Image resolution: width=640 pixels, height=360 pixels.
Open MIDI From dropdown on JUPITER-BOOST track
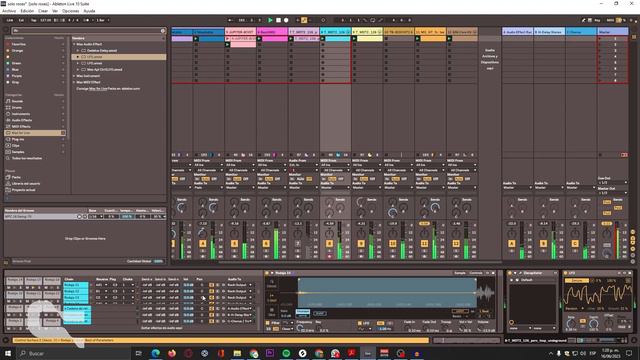pos(240,165)
